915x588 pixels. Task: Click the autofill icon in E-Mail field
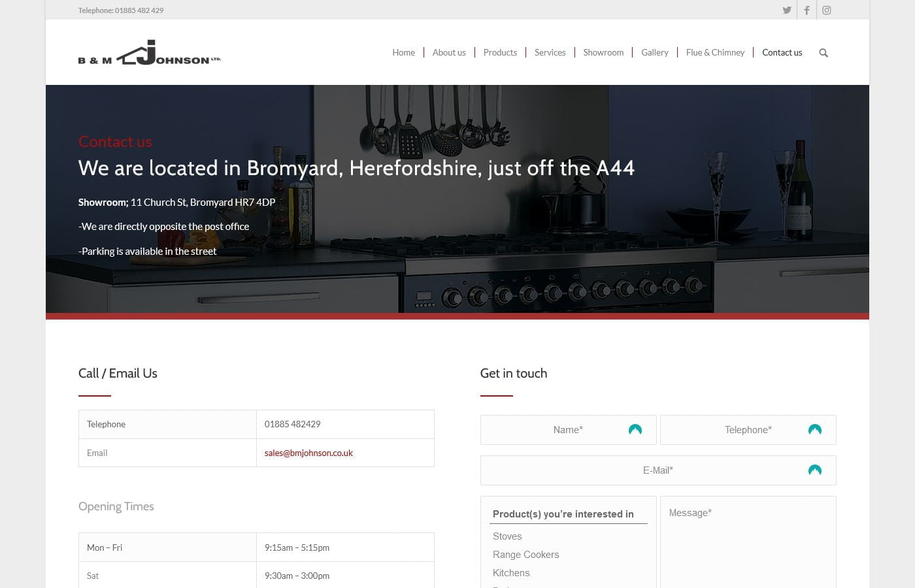click(814, 470)
